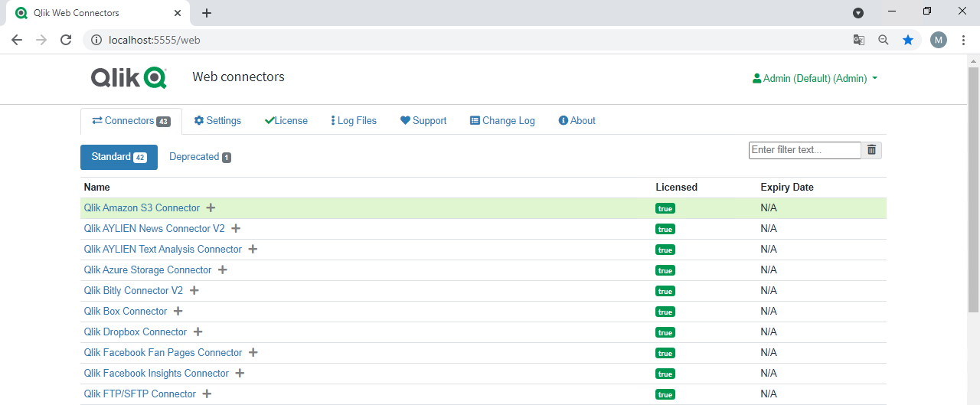Click plus icon next to AYLIEN Text Analysis Connector
980x405 pixels.
pyautogui.click(x=253, y=250)
